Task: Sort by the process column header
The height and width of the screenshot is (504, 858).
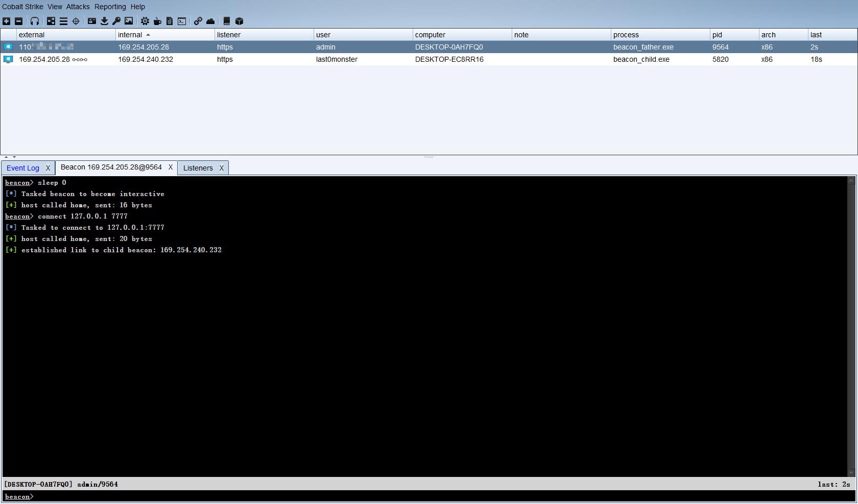Action: tap(661, 35)
